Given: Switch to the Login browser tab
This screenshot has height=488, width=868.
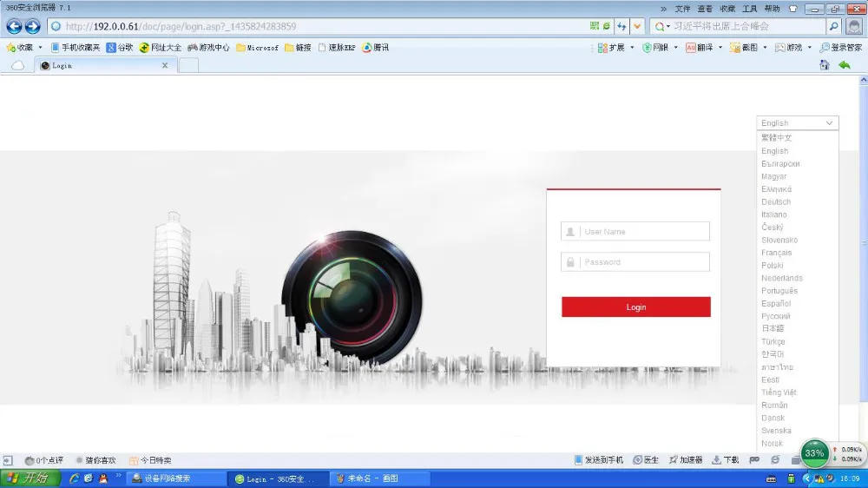Looking at the screenshot, I should tap(105, 65).
